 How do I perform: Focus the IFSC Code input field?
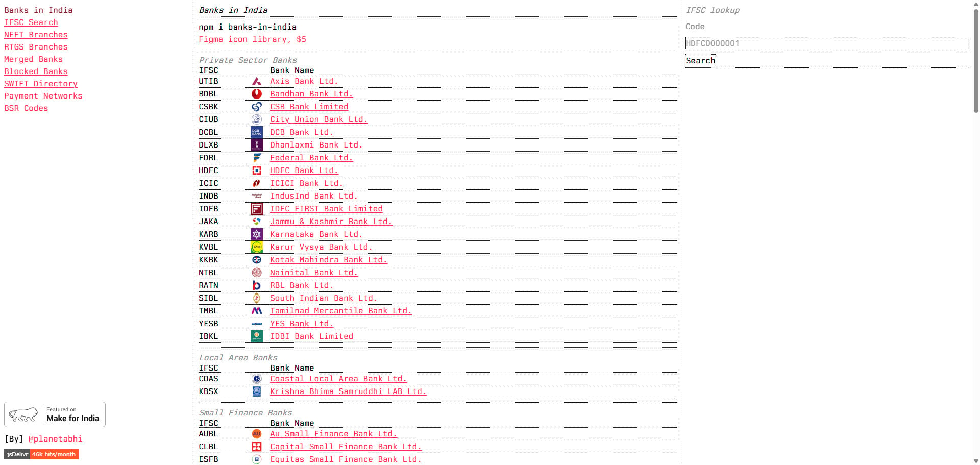(x=826, y=43)
